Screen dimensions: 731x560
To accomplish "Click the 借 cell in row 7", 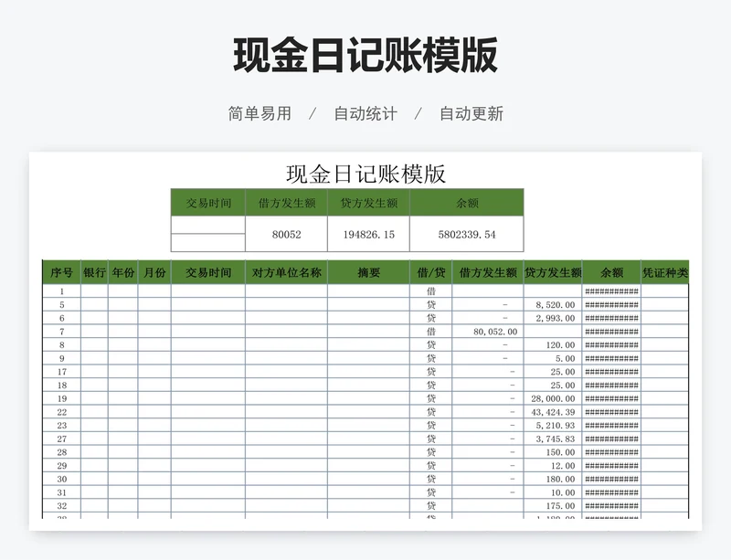I will 431,332.
